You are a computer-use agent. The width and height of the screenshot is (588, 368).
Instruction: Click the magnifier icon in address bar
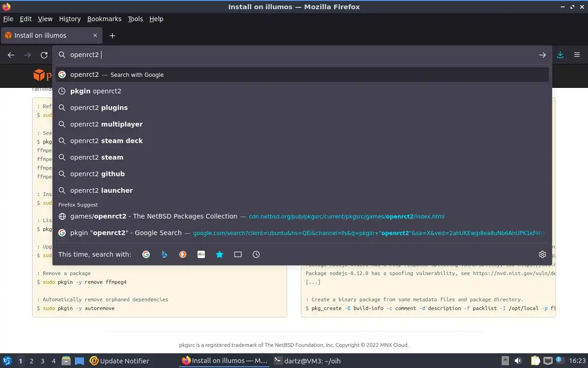62,55
